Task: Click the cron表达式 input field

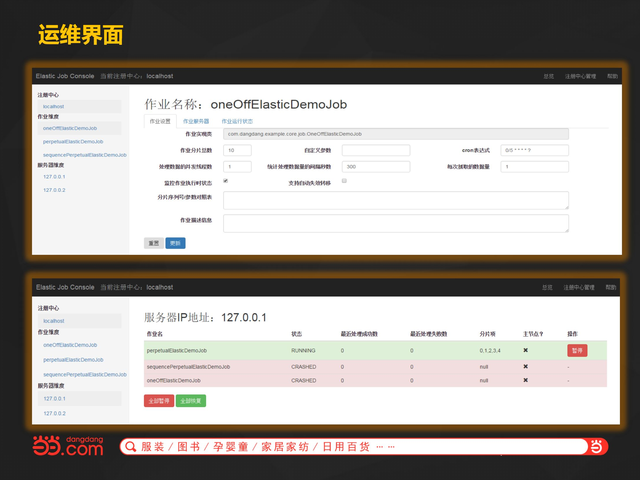Action: (534, 150)
